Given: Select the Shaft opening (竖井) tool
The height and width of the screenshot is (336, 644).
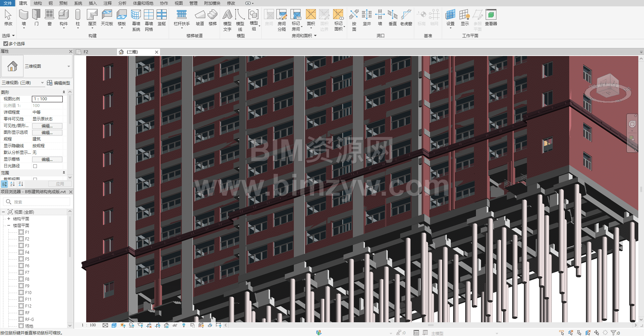Looking at the screenshot, I should click(367, 18).
